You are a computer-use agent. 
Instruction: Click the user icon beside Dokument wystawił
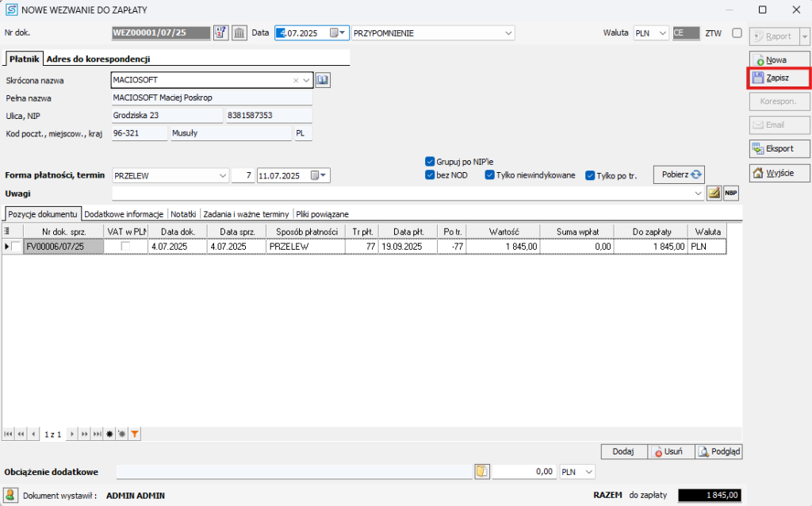[x=11, y=495]
